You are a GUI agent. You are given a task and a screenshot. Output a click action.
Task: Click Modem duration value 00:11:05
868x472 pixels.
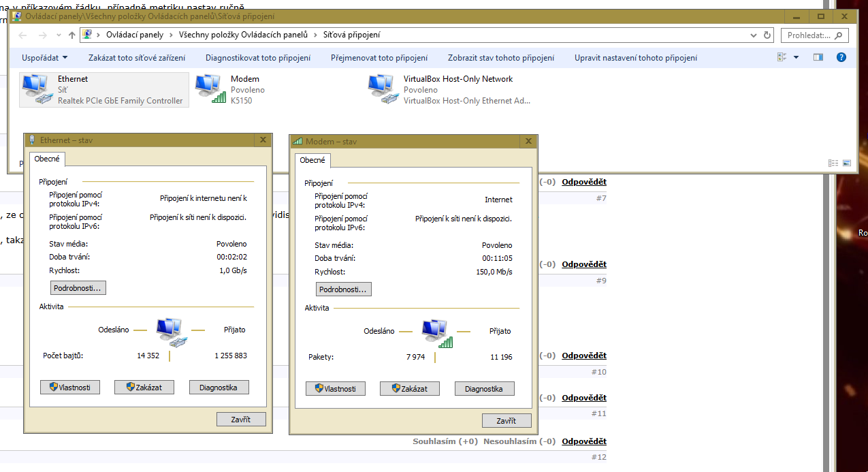click(497, 258)
